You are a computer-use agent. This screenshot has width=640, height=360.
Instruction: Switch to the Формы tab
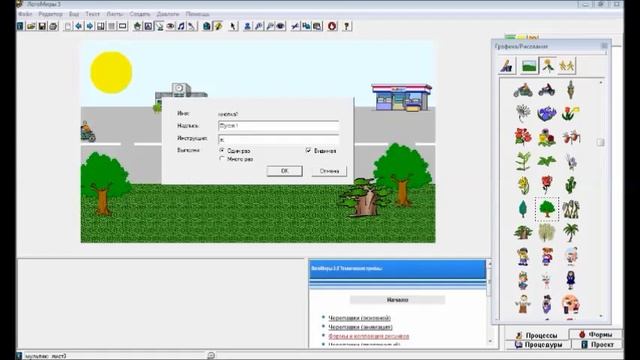click(596, 334)
